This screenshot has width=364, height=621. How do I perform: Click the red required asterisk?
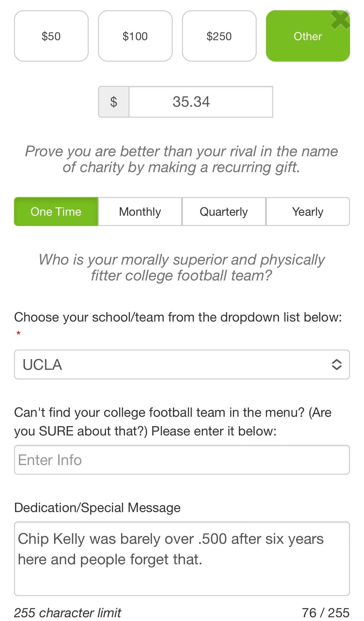[x=18, y=334]
